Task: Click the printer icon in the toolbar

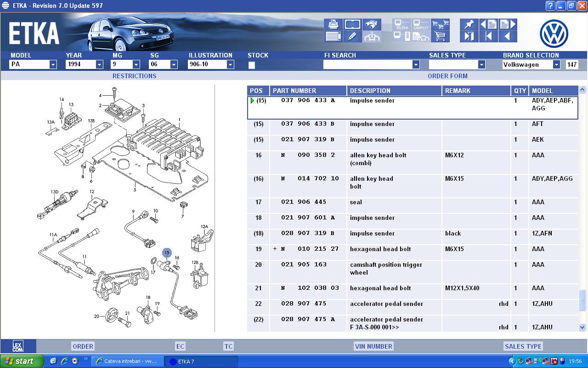Action: 333,24
